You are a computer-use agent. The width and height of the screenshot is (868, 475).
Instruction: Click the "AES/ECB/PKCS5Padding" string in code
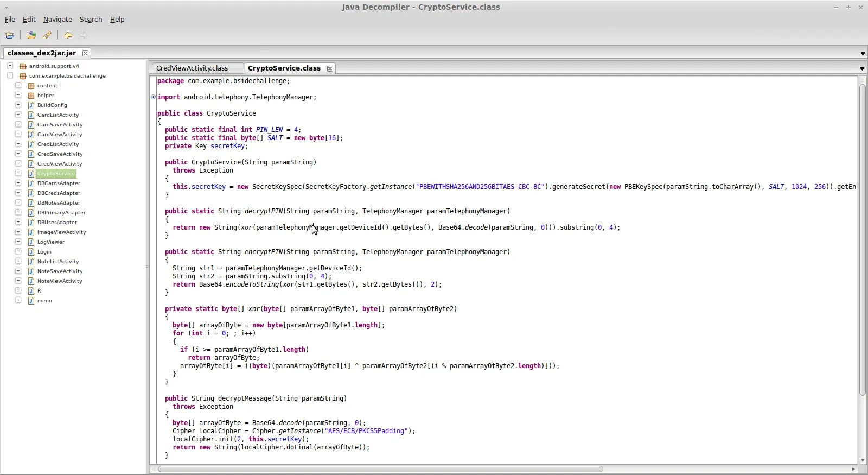(366, 431)
